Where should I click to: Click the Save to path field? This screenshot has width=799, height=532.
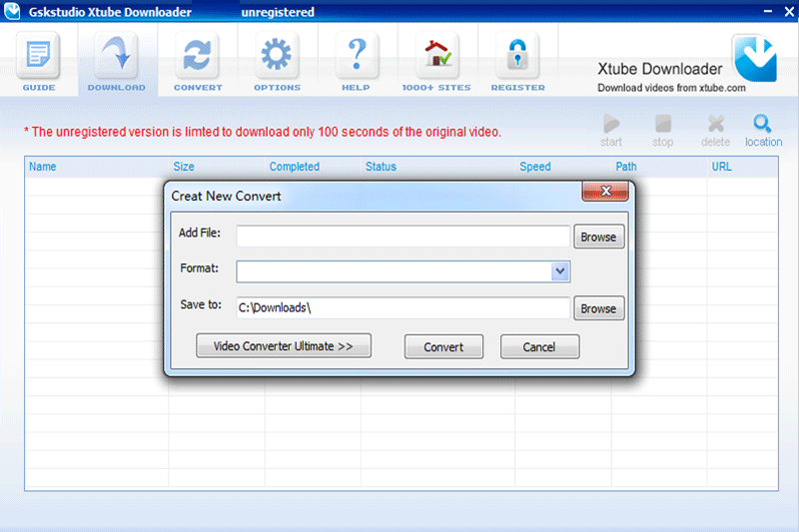point(403,308)
